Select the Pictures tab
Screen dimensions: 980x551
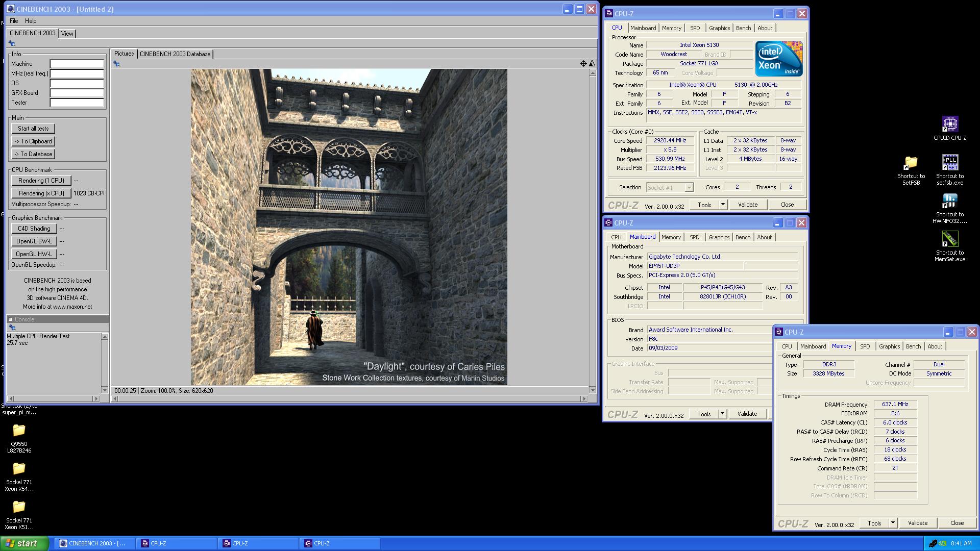tap(124, 54)
